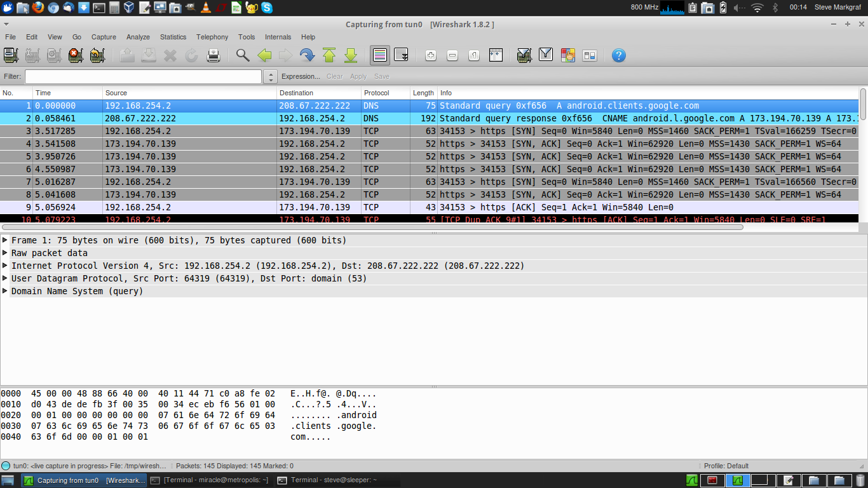Zoom out on packet text
This screenshot has height=488, width=868.
point(452,55)
